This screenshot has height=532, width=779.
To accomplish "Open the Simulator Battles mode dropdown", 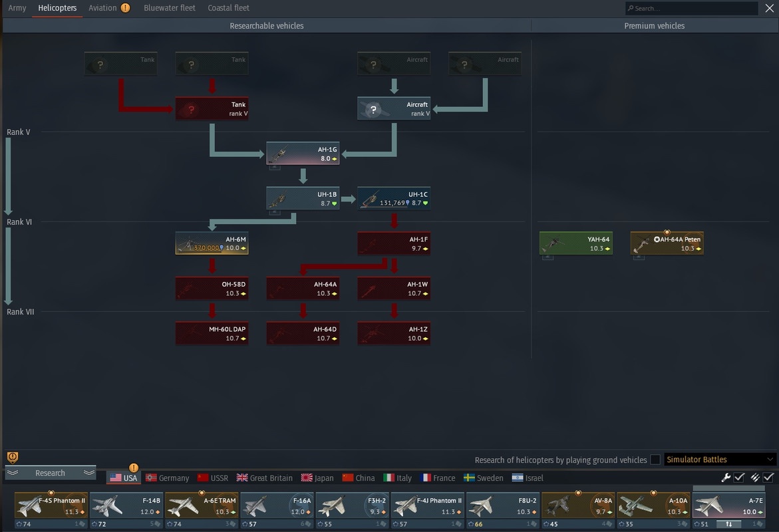I will point(719,460).
